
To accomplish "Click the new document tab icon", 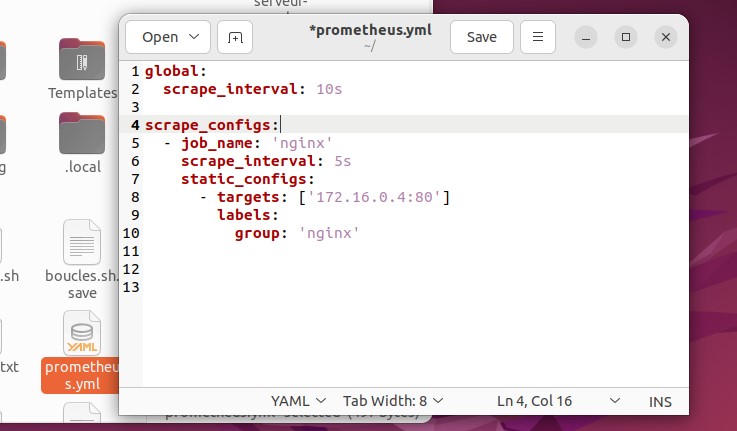I will pyautogui.click(x=235, y=37).
